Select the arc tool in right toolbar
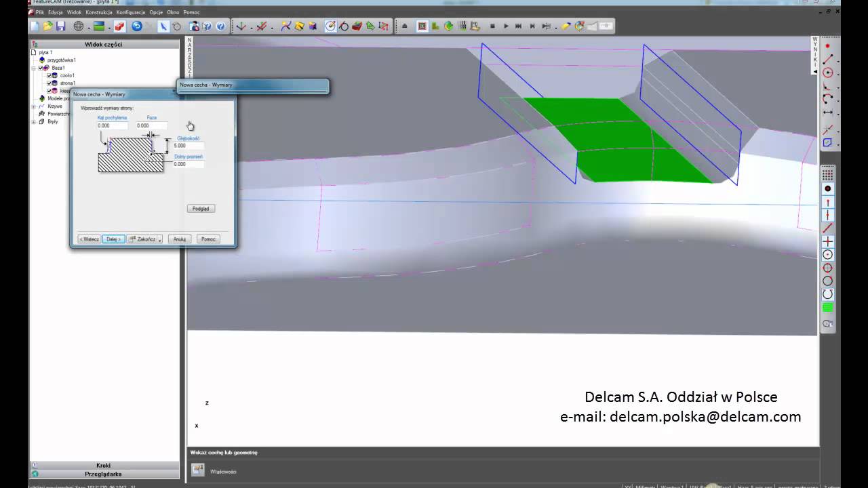 tap(827, 99)
